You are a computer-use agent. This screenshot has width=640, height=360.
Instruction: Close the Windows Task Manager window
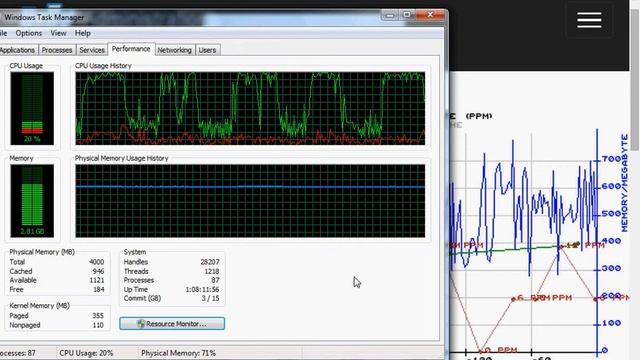click(430, 15)
